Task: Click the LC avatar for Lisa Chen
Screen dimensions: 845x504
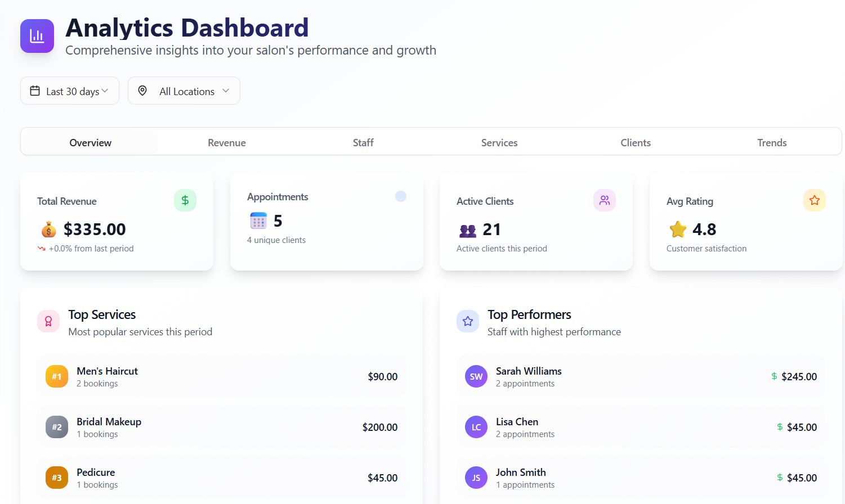Action: pos(476,427)
